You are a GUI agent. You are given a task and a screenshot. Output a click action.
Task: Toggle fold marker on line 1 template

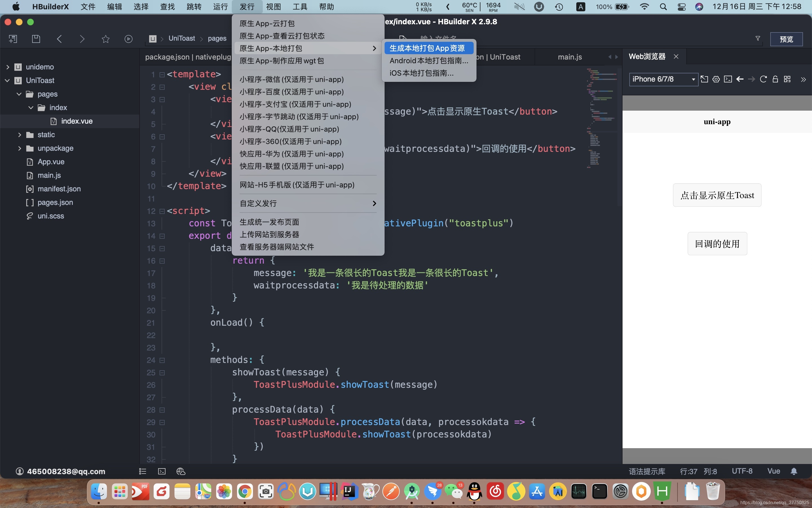162,75
